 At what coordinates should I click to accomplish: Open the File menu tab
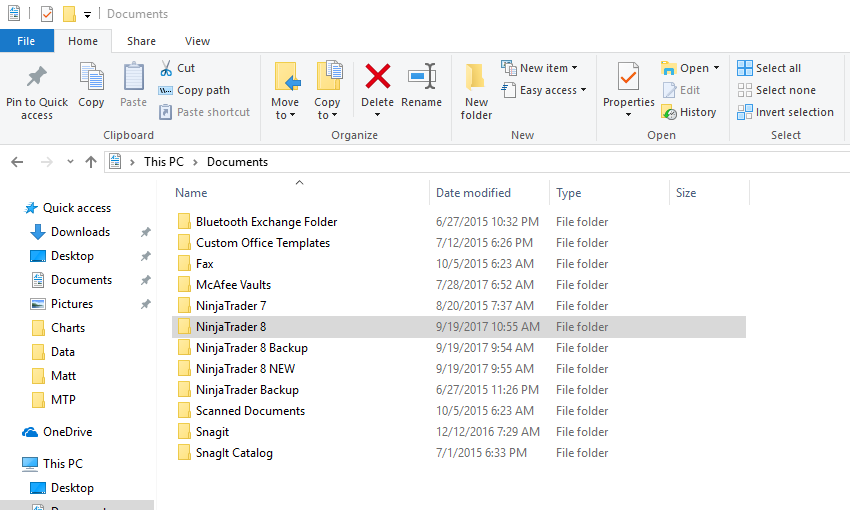[x=27, y=41]
